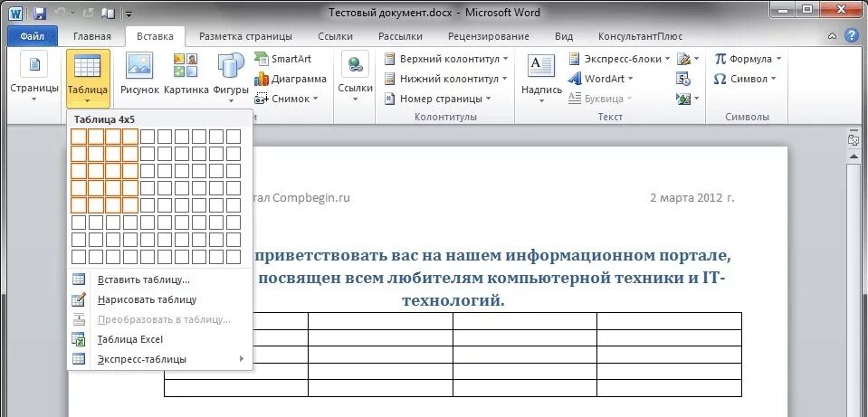Click the ruler toggle icon above scrollbar
868x417 pixels.
click(x=853, y=138)
